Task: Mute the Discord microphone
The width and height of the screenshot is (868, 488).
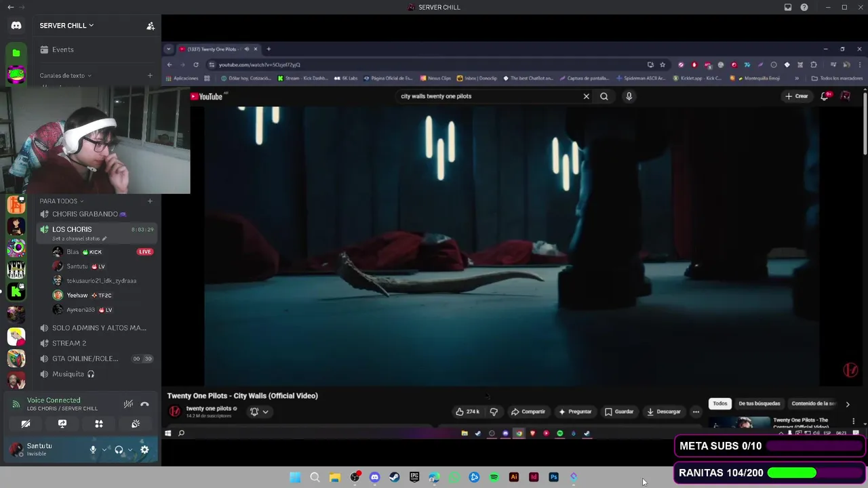Action: point(93,449)
